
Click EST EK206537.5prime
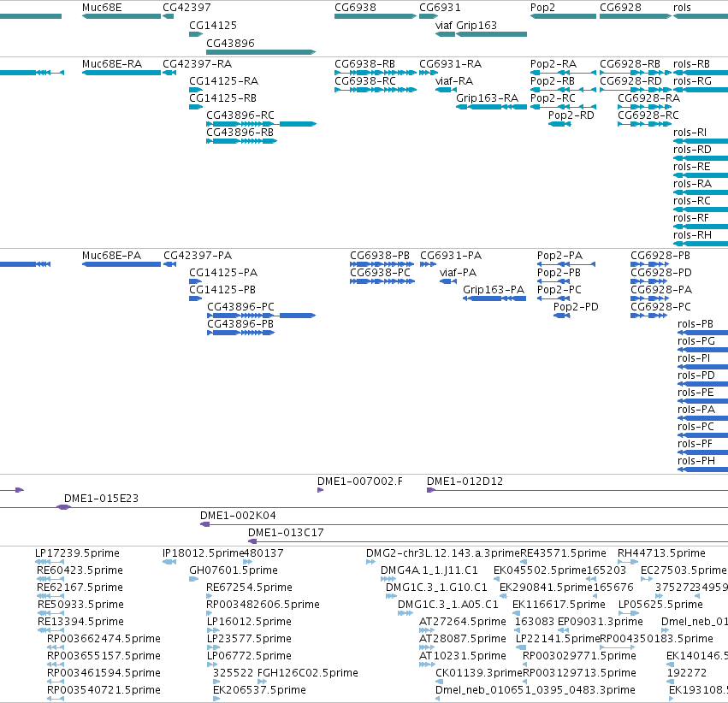[259, 690]
